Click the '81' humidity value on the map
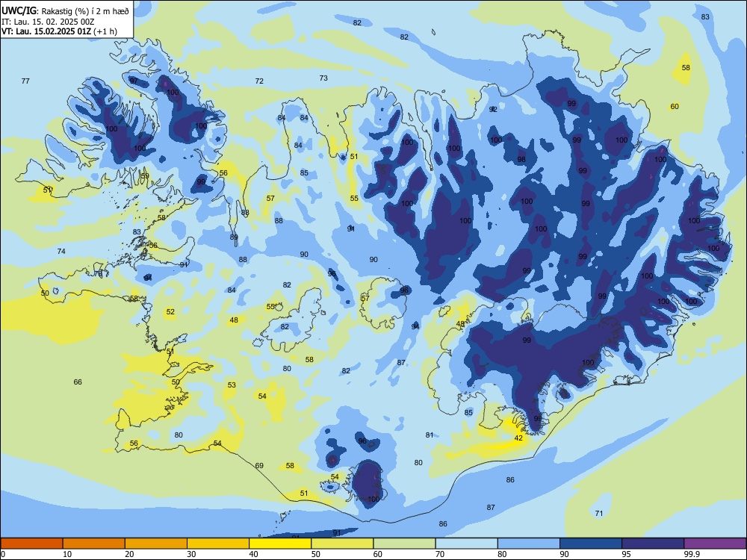747x560 pixels. tap(430, 435)
